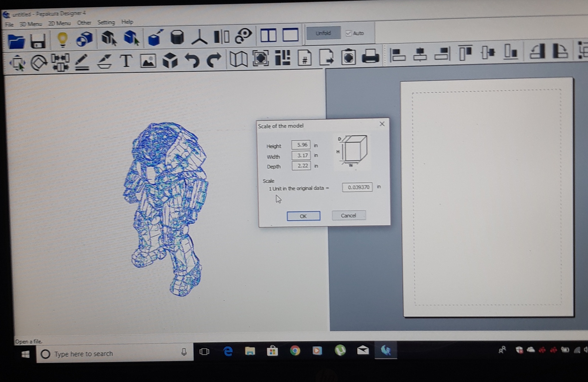Click the folded paper map icon
This screenshot has height=382, width=588.
tap(238, 59)
